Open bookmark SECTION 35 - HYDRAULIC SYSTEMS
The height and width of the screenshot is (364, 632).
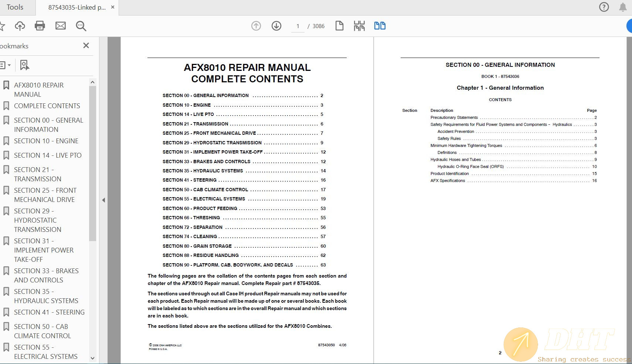click(46, 296)
